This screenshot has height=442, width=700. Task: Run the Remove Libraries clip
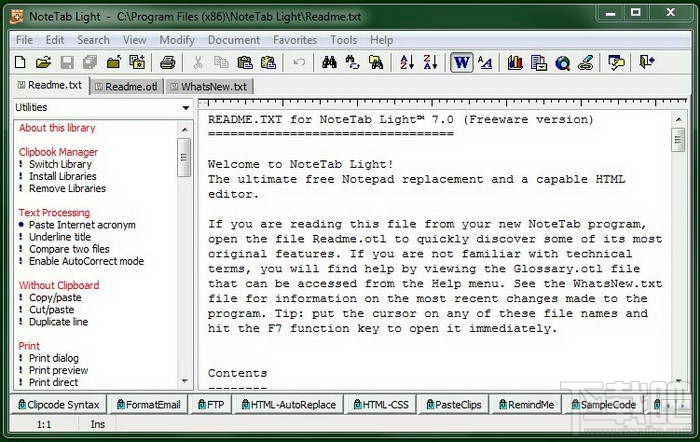click(x=67, y=188)
